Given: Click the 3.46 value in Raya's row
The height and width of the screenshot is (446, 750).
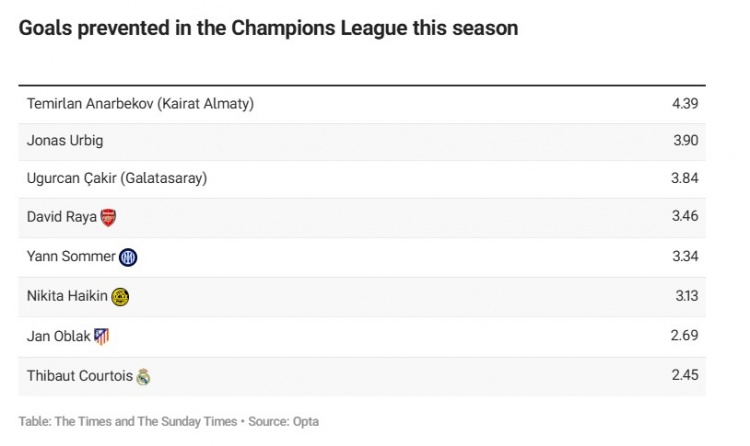Looking at the screenshot, I should [x=684, y=216].
